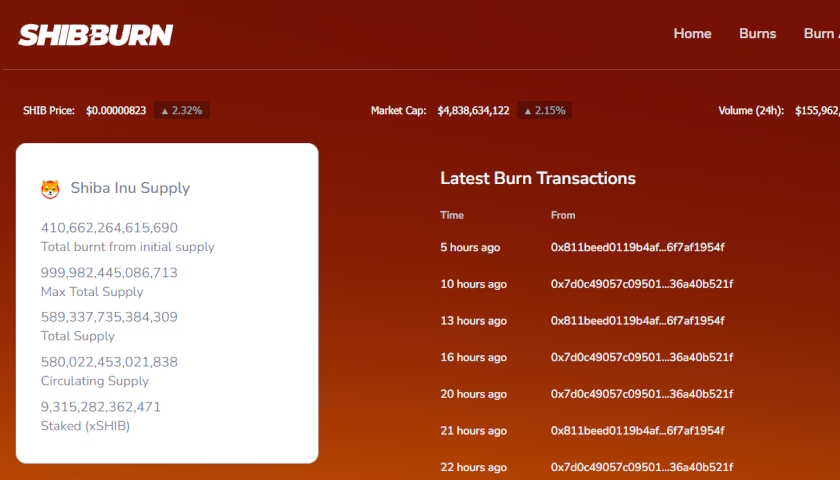This screenshot has height=480, width=840.
Task: Click the 13 hours ago timestamp
Action: (x=473, y=321)
